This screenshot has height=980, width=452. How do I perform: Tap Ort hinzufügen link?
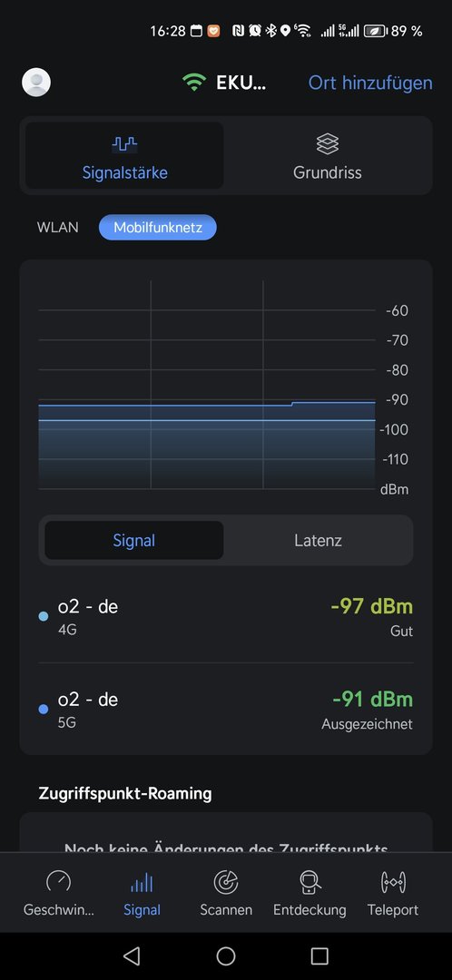point(370,83)
